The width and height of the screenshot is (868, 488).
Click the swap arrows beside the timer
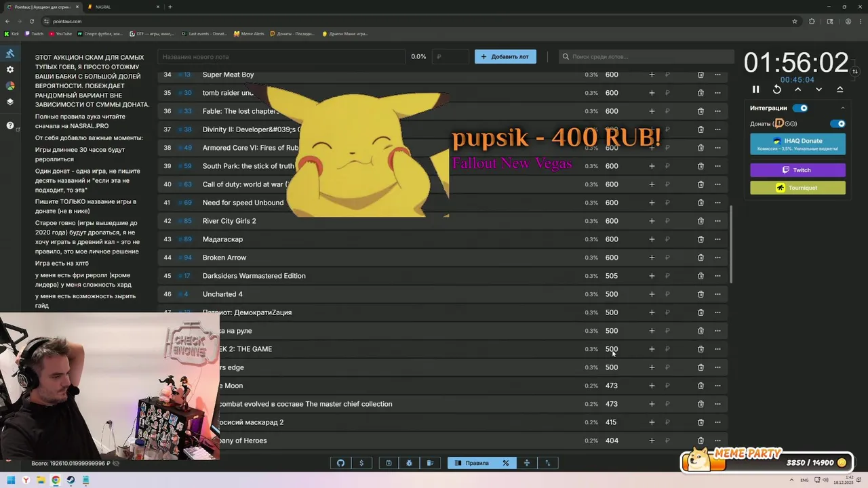point(855,71)
